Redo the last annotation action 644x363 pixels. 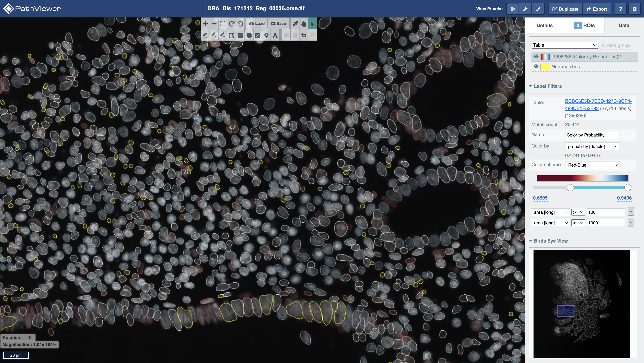click(312, 35)
